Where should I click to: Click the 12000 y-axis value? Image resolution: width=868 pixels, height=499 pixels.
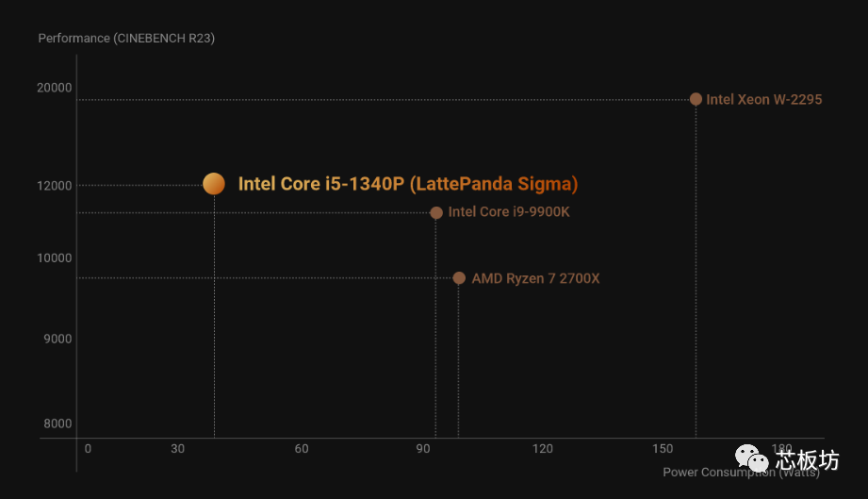tap(55, 186)
